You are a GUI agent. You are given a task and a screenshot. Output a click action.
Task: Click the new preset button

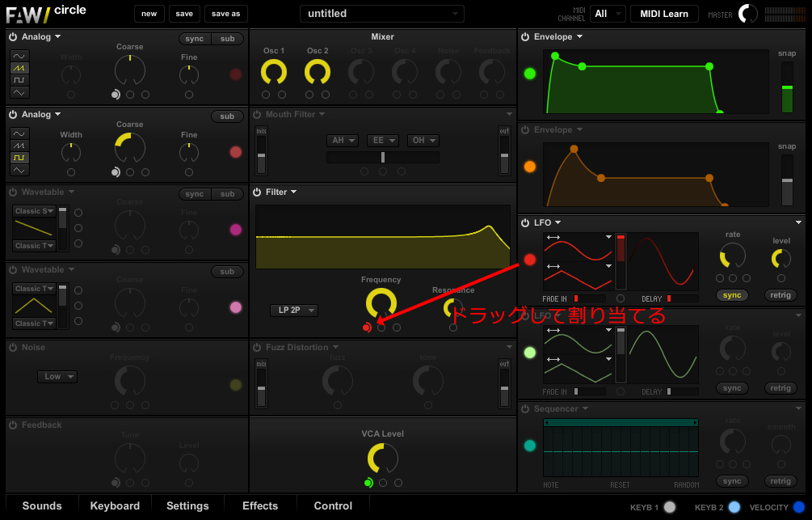(x=149, y=14)
